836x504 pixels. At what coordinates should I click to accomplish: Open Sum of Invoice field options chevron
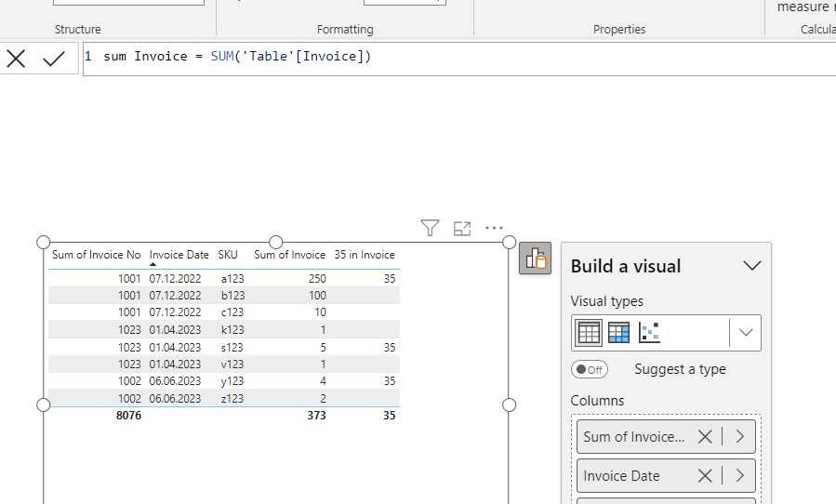pos(740,437)
